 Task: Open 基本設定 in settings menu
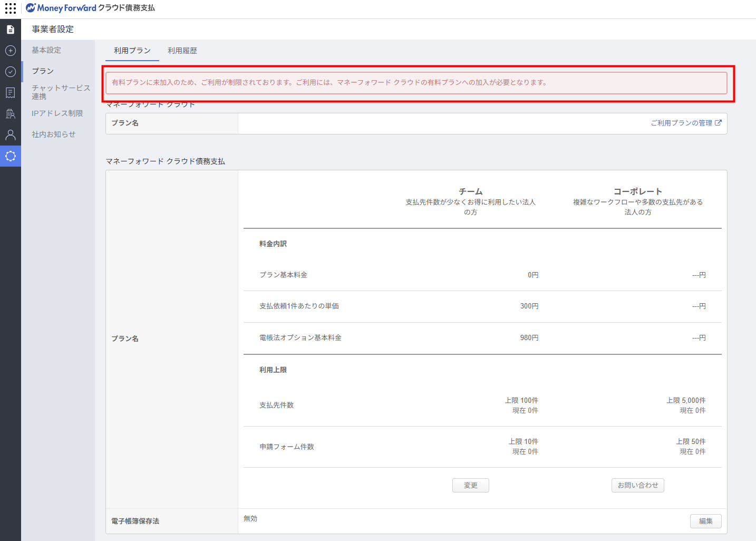46,50
